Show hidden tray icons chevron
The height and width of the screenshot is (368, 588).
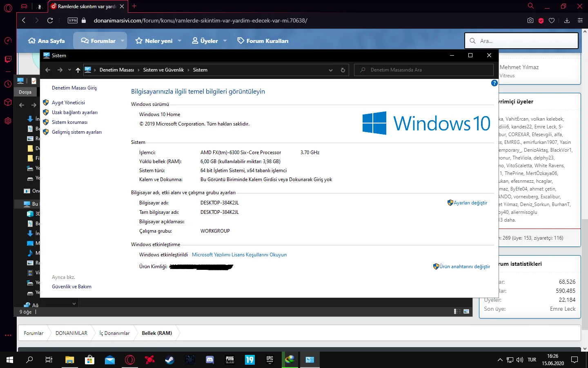[x=500, y=360]
